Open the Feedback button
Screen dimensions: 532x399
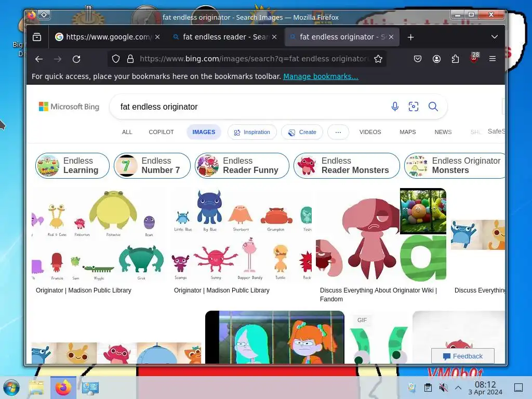(x=463, y=356)
